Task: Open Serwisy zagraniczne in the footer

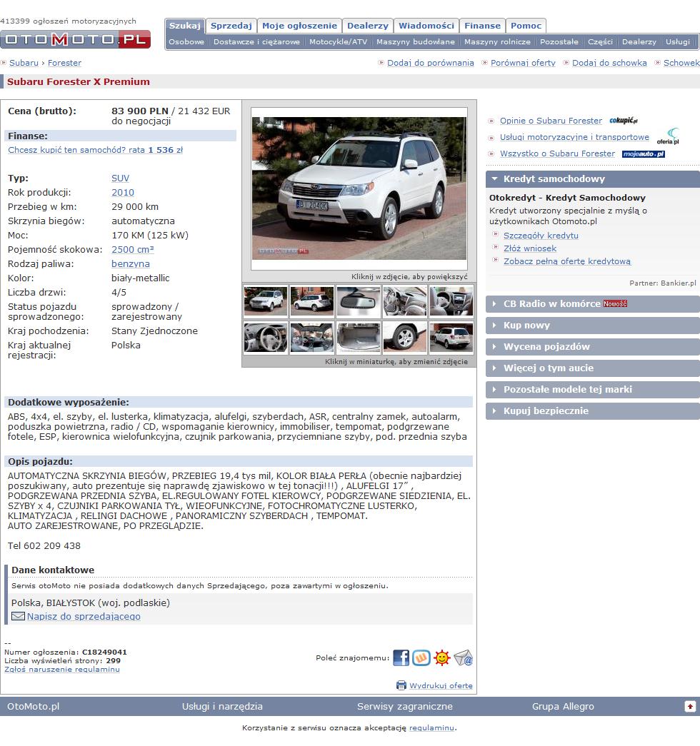Action: click(405, 707)
